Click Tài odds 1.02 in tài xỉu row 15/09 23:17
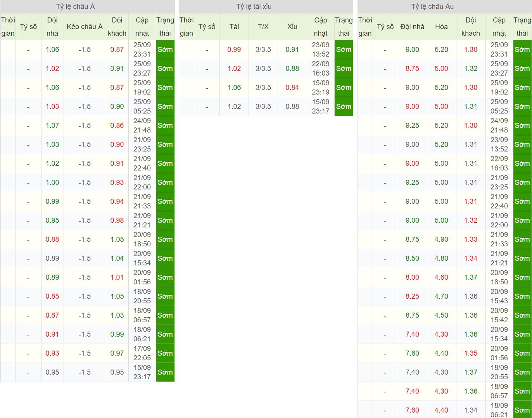Viewport: 532px width, 418px height. click(x=234, y=107)
